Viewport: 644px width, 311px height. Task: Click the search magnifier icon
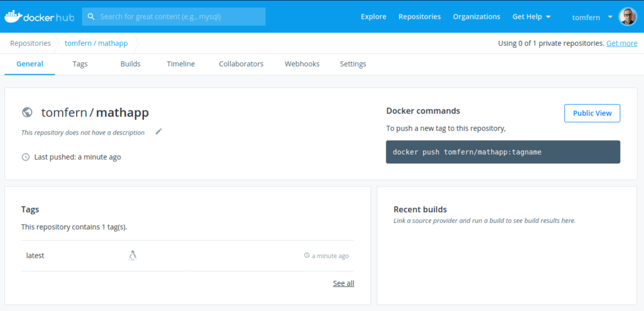tap(91, 17)
